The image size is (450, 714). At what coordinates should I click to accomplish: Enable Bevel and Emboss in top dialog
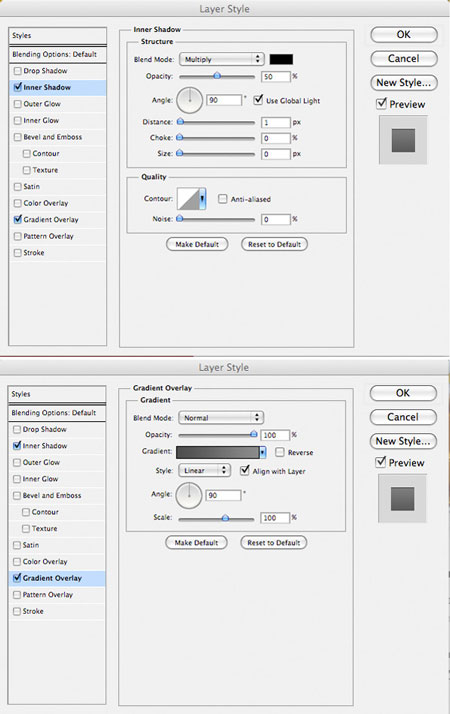click(x=18, y=137)
